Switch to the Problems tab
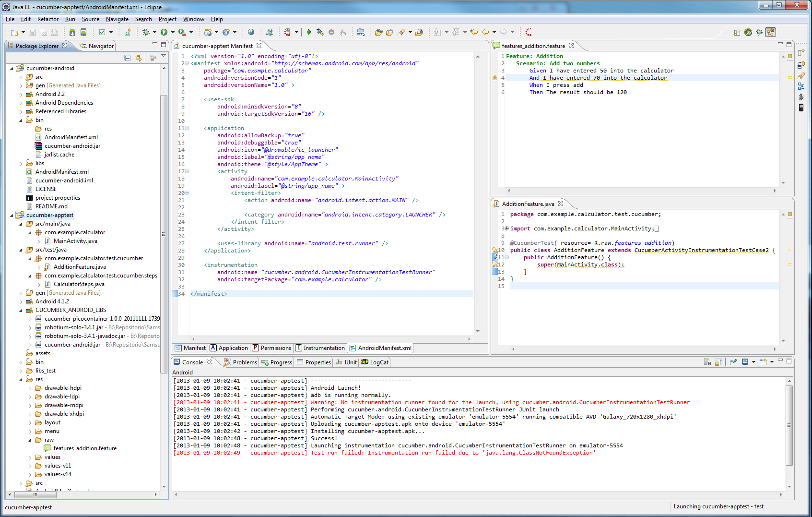This screenshot has width=812, height=517. pyautogui.click(x=241, y=362)
